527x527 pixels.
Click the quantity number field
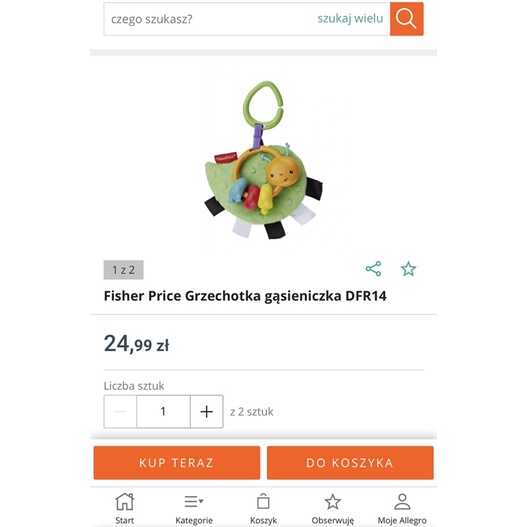click(x=163, y=412)
